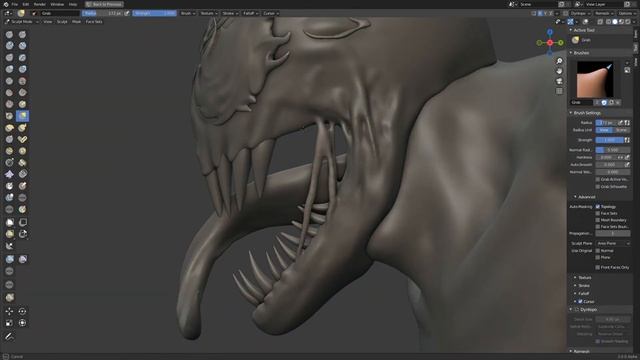The width and height of the screenshot is (640, 360).
Task: Open the Falloff dropdown in header
Action: 251,13
